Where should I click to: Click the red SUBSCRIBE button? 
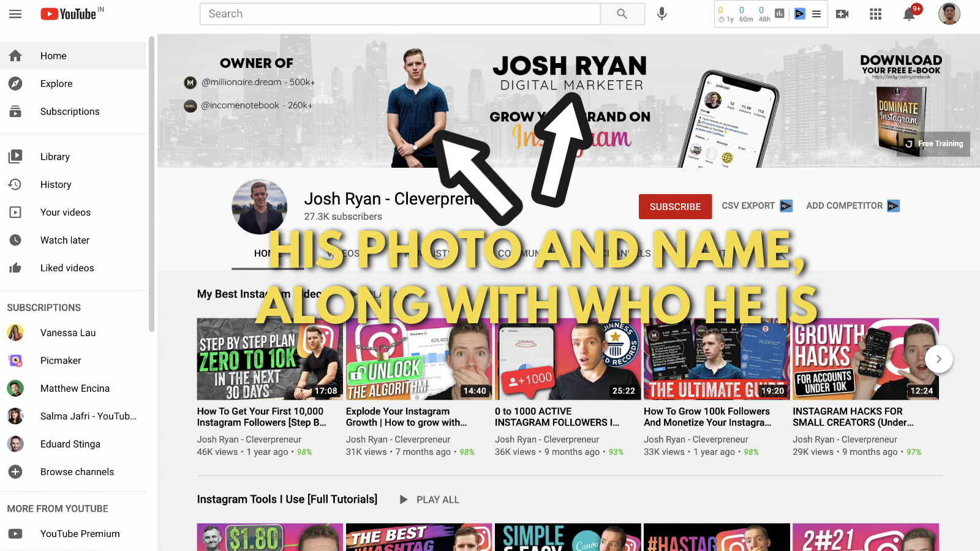(x=675, y=206)
